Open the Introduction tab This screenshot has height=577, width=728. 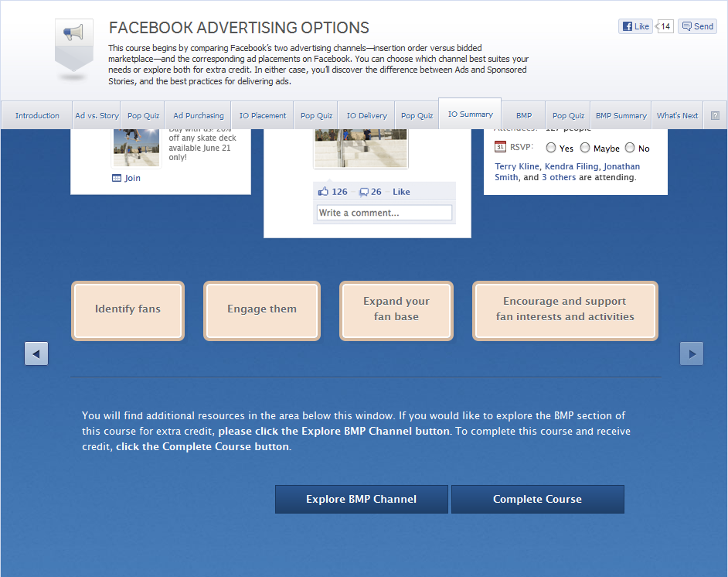click(37, 115)
